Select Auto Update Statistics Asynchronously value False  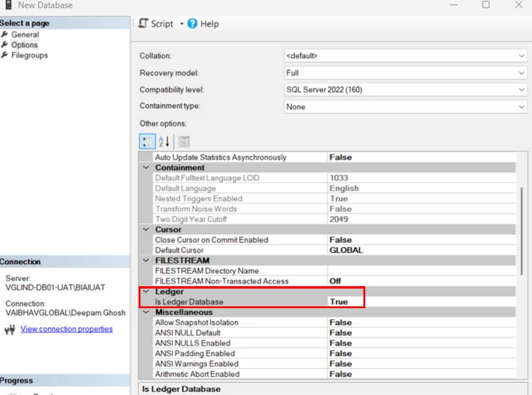pos(341,157)
